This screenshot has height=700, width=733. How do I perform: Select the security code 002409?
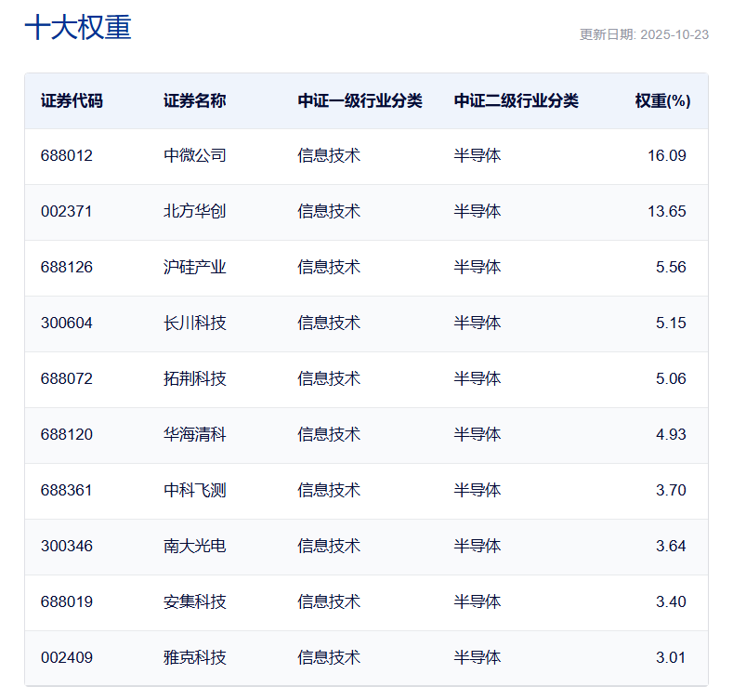pos(67,658)
